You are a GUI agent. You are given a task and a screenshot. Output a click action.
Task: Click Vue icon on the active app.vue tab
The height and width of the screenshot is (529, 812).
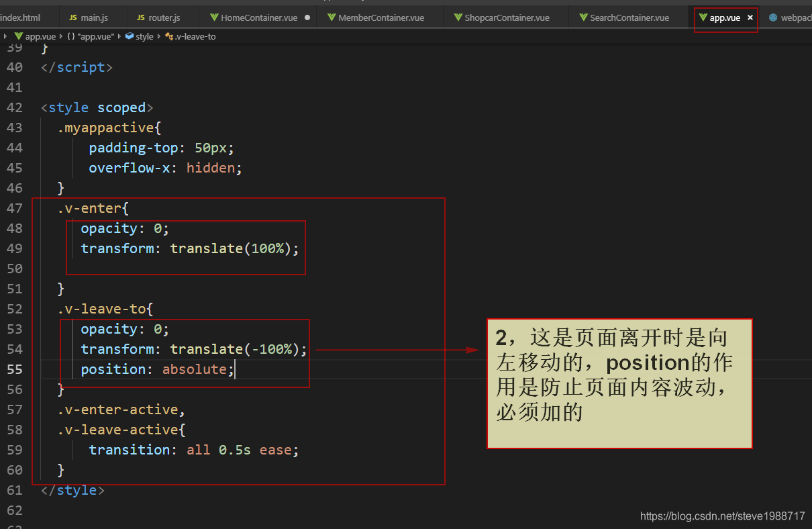click(703, 17)
